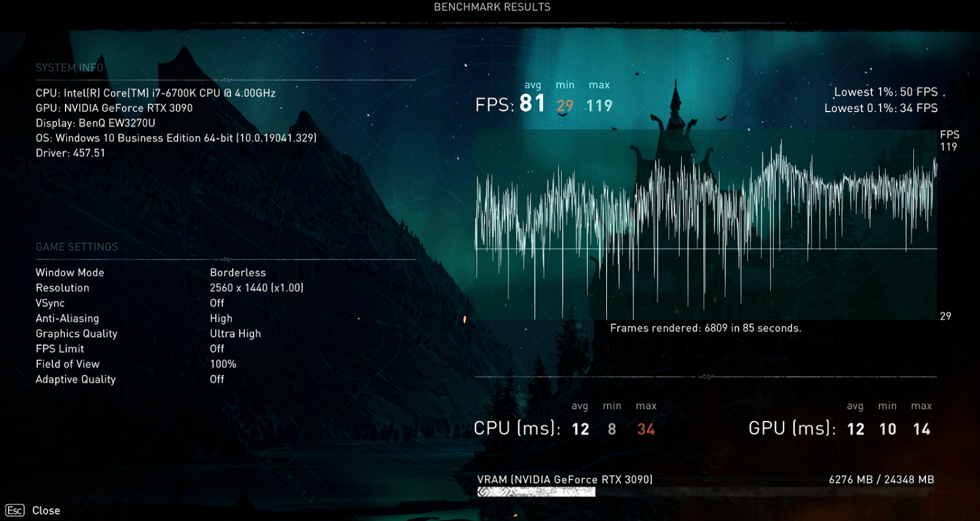This screenshot has width=980, height=521.
Task: Click the CPU (ms) label
Action: pyautogui.click(x=517, y=428)
